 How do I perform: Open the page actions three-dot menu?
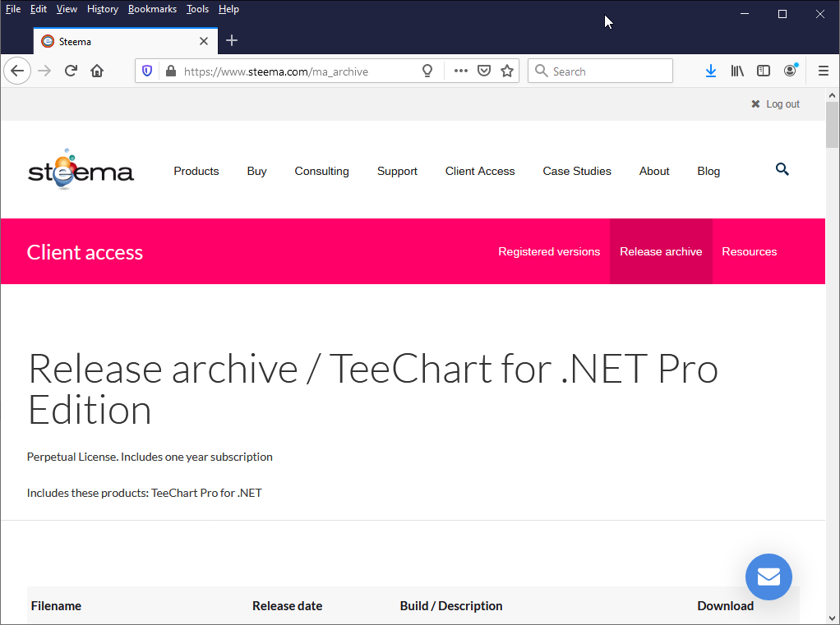461,71
